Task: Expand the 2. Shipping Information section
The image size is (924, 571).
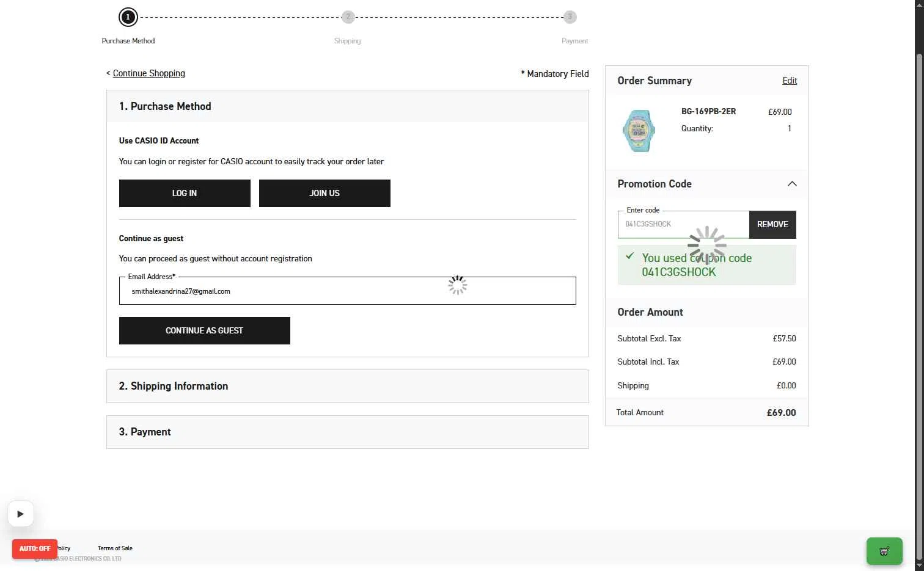Action: coord(347,386)
